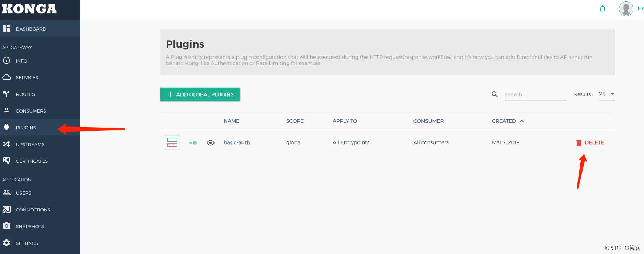Click the Users group icon
Viewport: 644px width, 254px height.
click(x=7, y=193)
